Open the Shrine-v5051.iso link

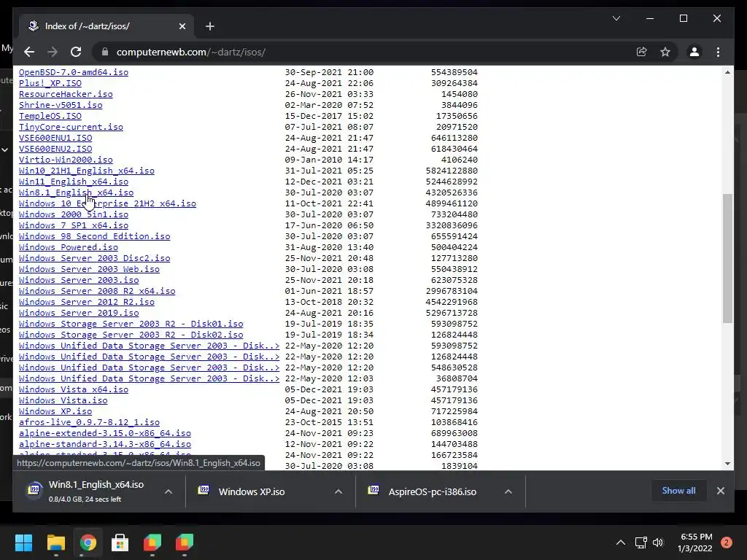tap(61, 105)
